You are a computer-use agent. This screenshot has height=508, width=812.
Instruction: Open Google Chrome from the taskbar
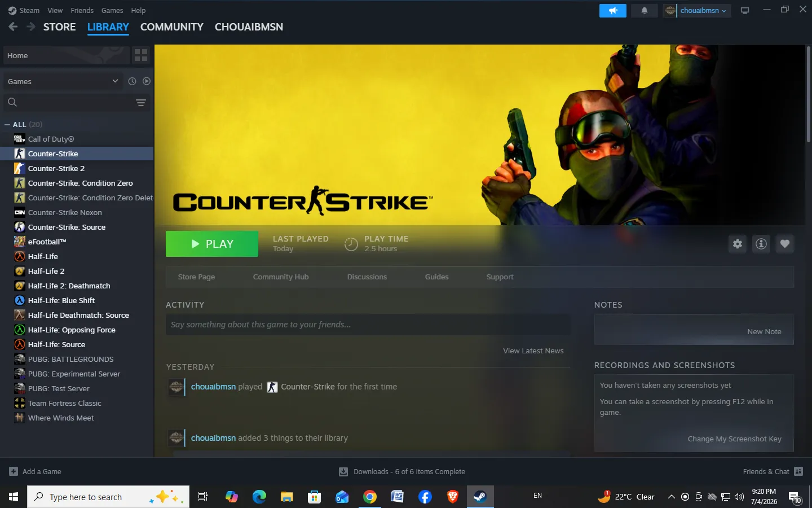[370, 497]
